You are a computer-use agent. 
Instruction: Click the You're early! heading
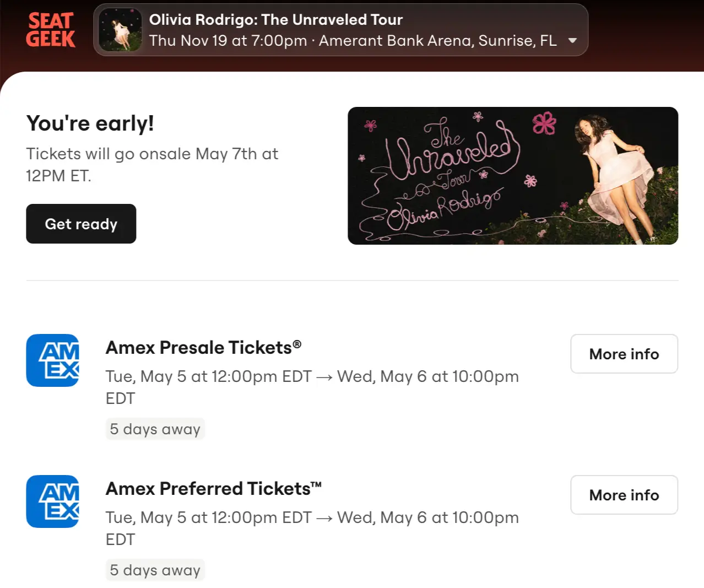(x=90, y=123)
